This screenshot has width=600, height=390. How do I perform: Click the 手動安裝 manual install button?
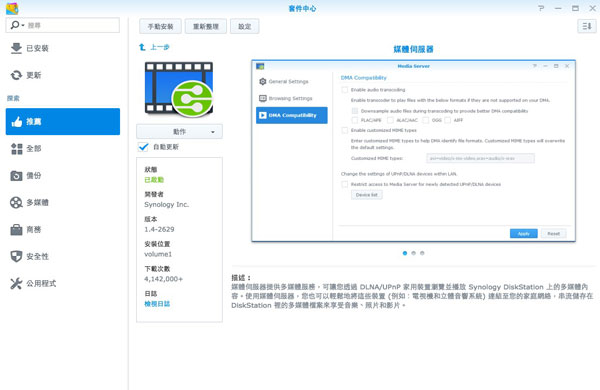click(x=160, y=26)
